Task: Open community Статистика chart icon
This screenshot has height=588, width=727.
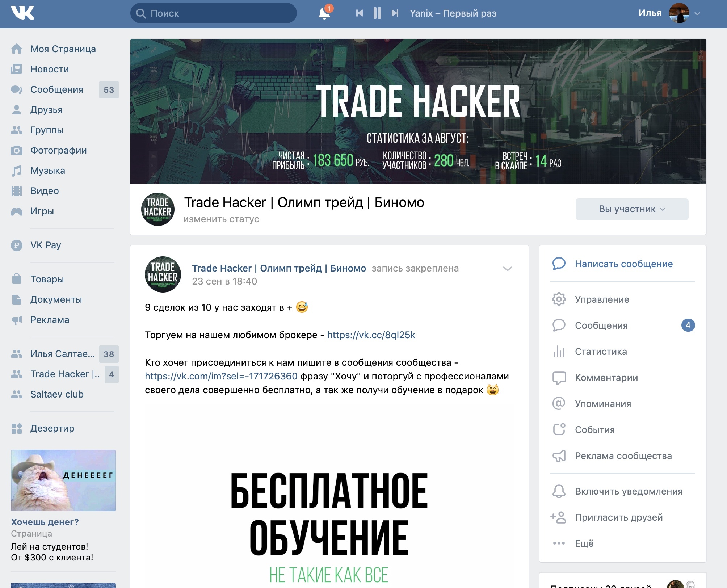Action: [x=559, y=351]
